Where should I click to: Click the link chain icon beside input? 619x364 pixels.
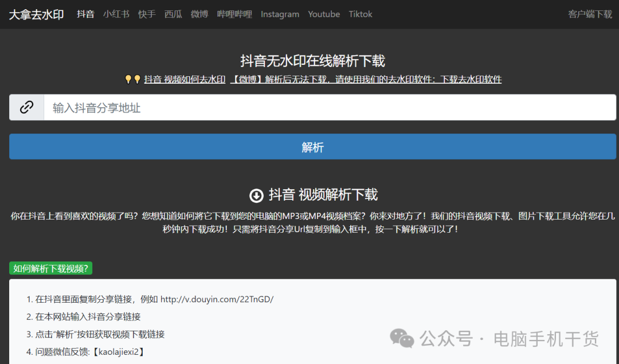[x=26, y=107]
